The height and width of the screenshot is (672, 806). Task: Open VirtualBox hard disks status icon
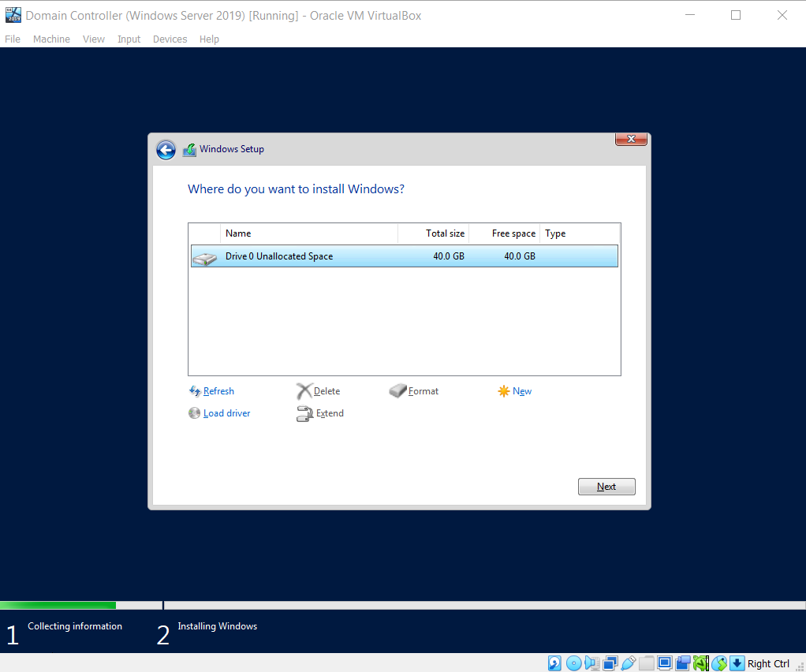coord(554,663)
